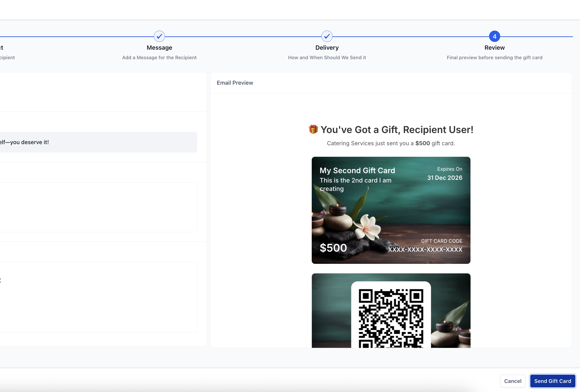Cancel the gift card sending
This screenshot has height=392, width=580.
(x=512, y=381)
